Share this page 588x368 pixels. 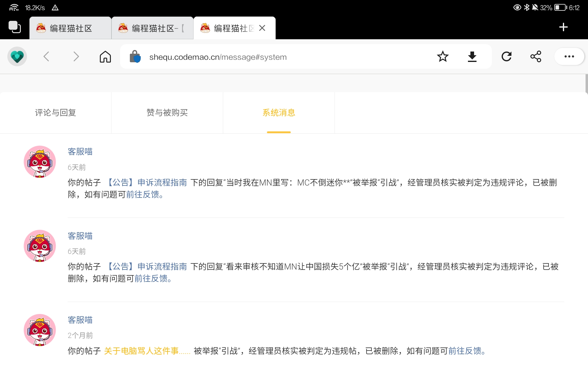point(536,56)
